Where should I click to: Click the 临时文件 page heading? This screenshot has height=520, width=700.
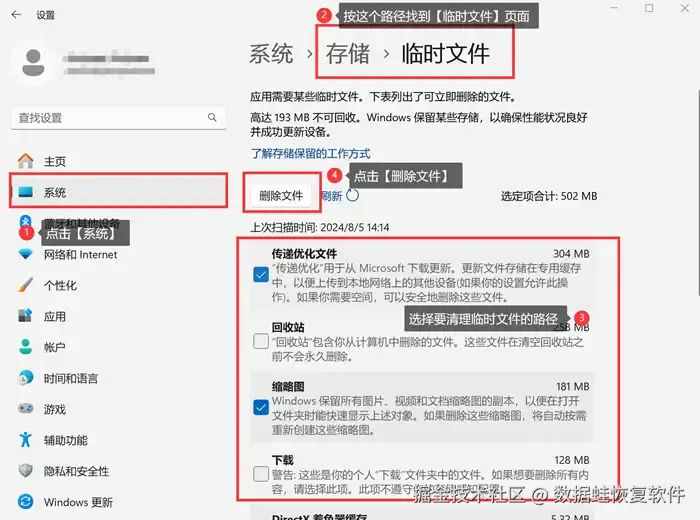[445, 54]
